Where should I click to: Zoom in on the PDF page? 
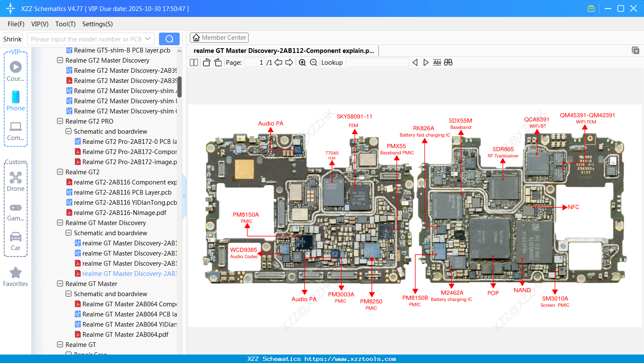302,62
